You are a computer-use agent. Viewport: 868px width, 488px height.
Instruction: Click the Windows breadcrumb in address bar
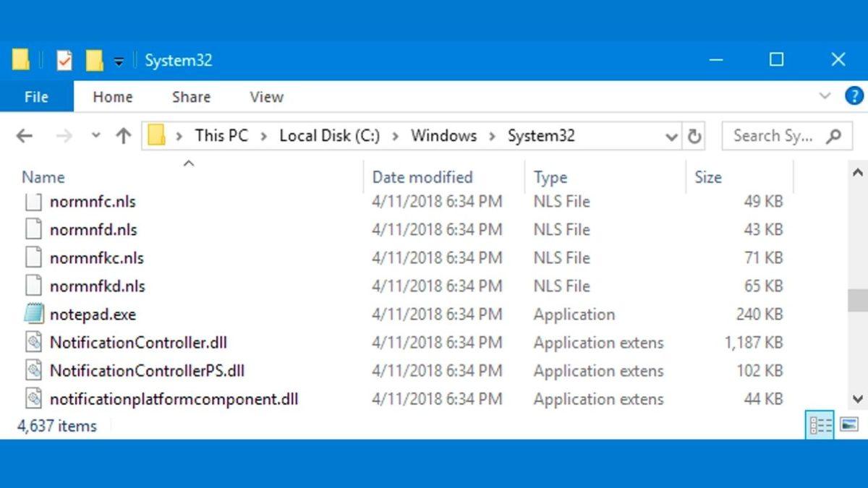click(443, 136)
